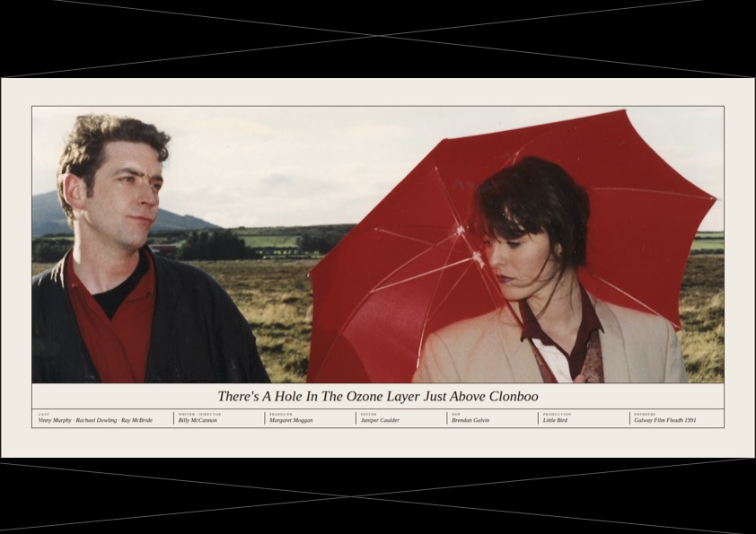
Task: Click the black area above the card
Action: point(377,38)
